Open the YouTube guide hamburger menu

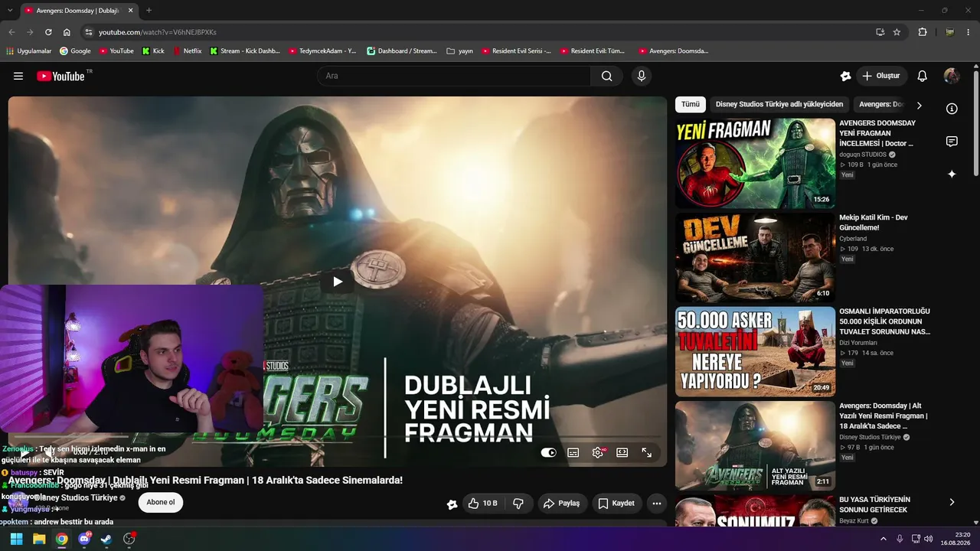tap(18, 76)
